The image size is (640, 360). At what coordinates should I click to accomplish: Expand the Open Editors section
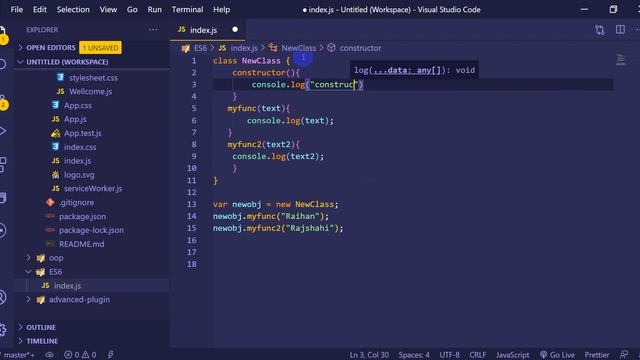51,48
